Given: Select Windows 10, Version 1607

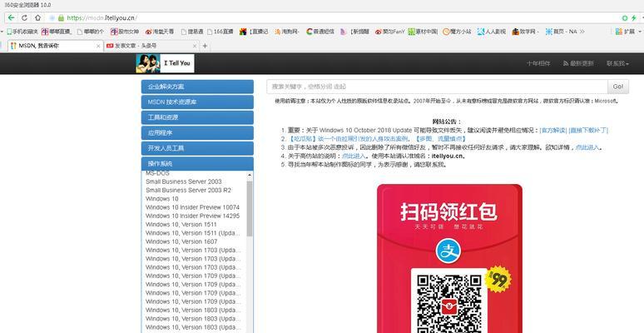Looking at the screenshot, I should (181, 241).
